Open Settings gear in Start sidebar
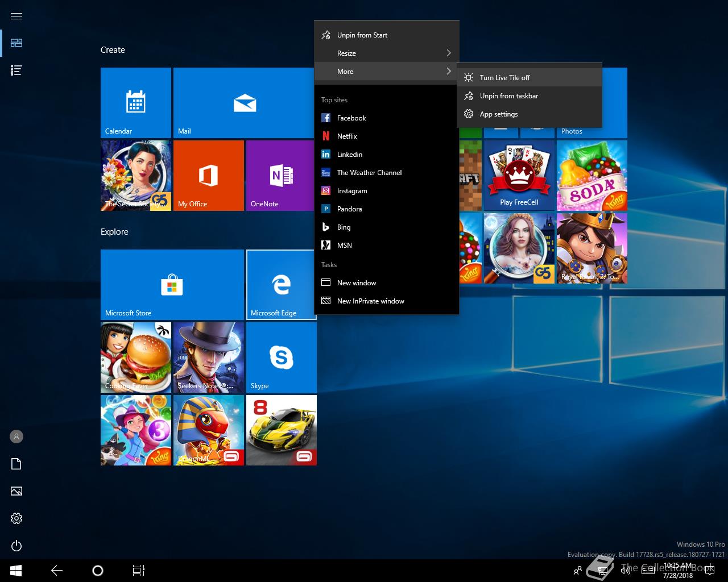The width and height of the screenshot is (728, 582). pos(16,518)
